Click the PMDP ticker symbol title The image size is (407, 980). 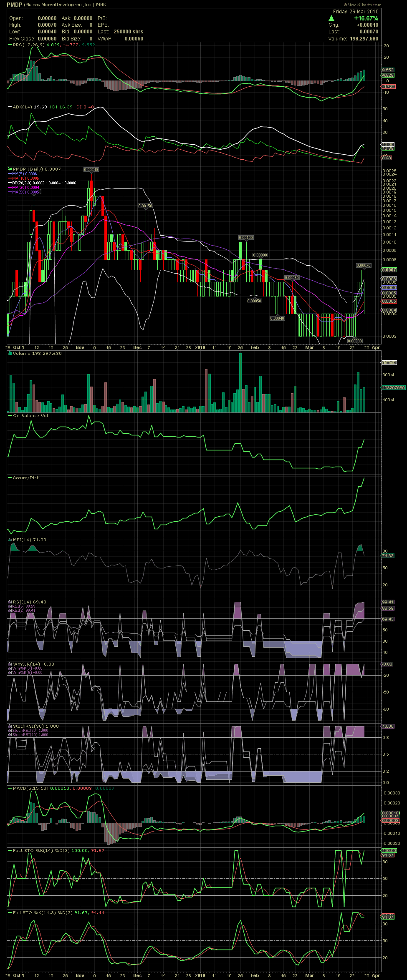pyautogui.click(x=14, y=5)
